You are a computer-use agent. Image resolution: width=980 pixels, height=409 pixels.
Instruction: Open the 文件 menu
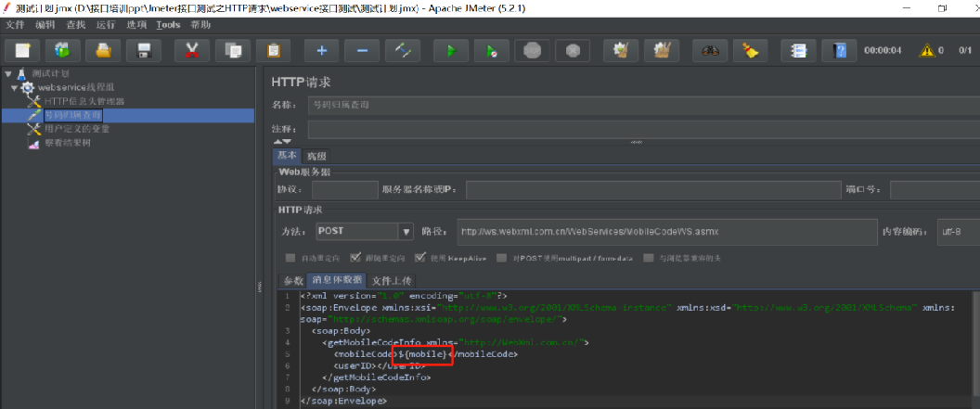(x=15, y=25)
